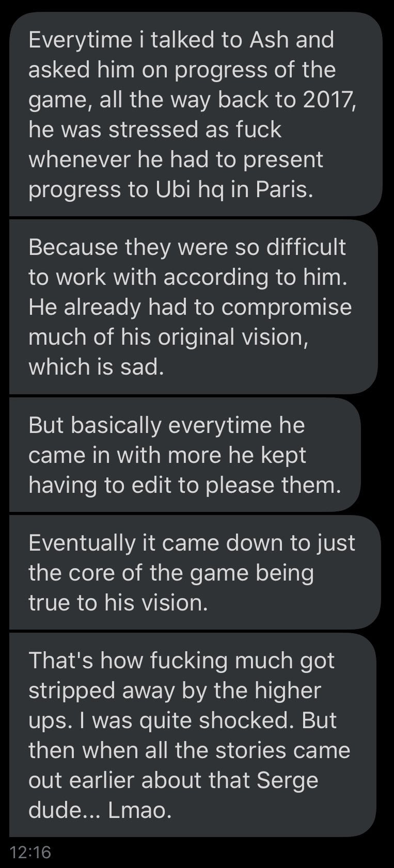Select the message beginning "Because they were so difficult"

pyautogui.click(x=193, y=307)
